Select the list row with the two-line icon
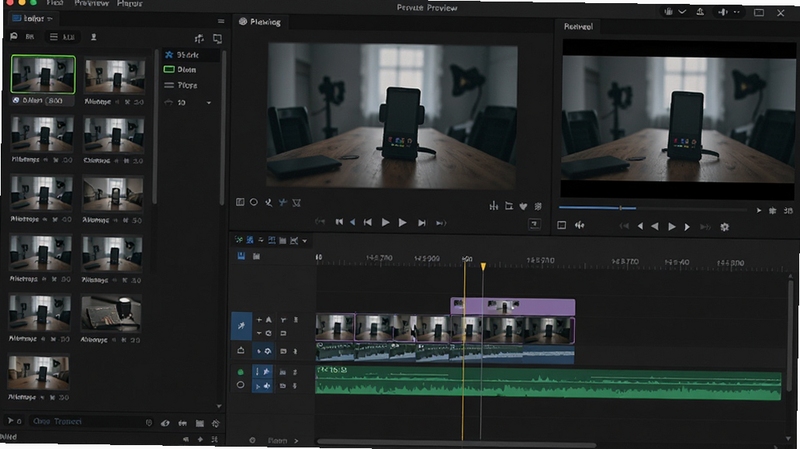The image size is (800, 449). [191, 85]
